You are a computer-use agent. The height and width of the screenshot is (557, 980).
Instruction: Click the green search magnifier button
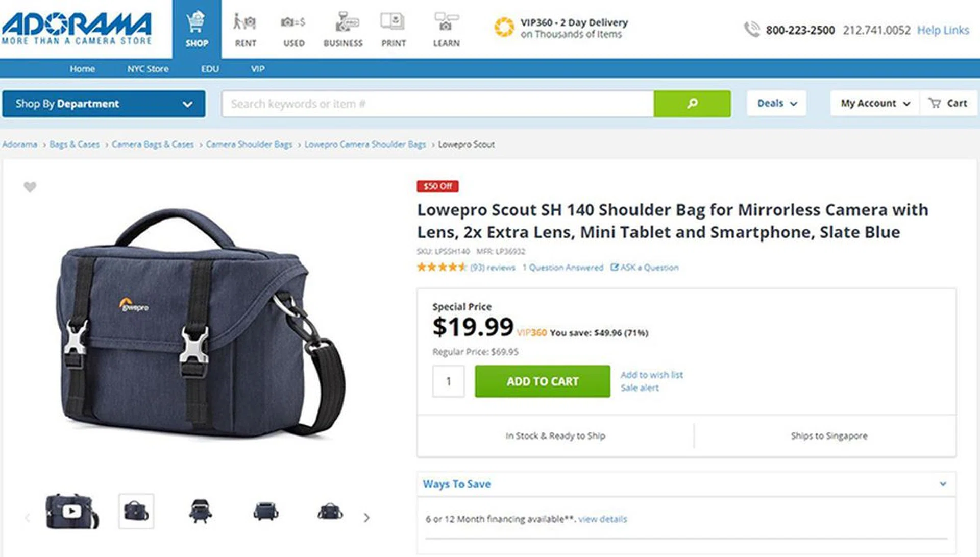point(692,104)
